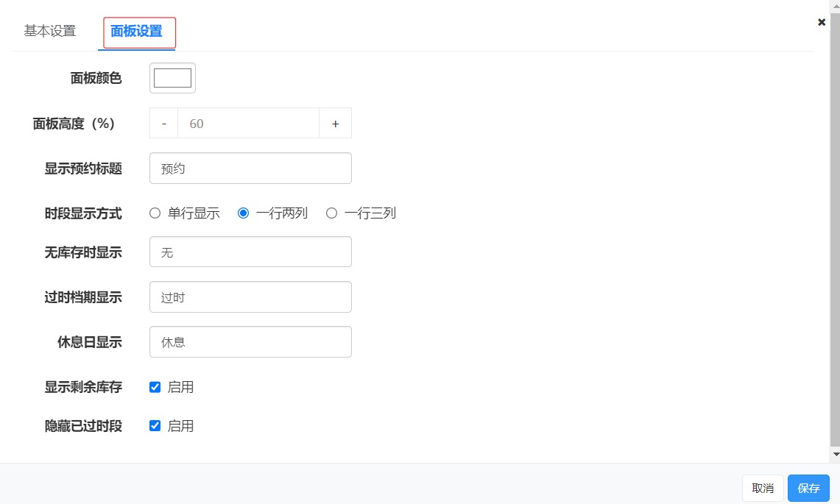This screenshot has height=504, width=840.
Task: Select the 一行两列 radio option
Action: (x=243, y=213)
